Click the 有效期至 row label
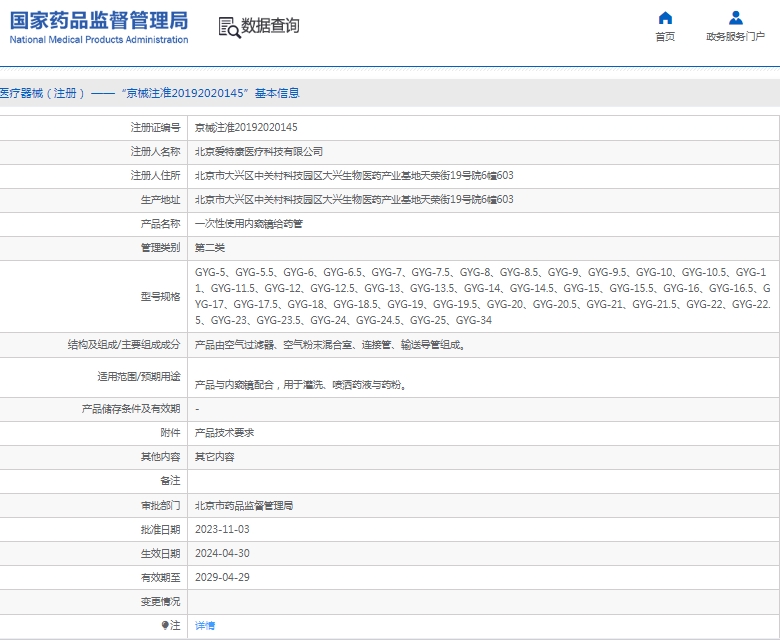Image resolution: width=780 pixels, height=643 pixels. (x=161, y=577)
